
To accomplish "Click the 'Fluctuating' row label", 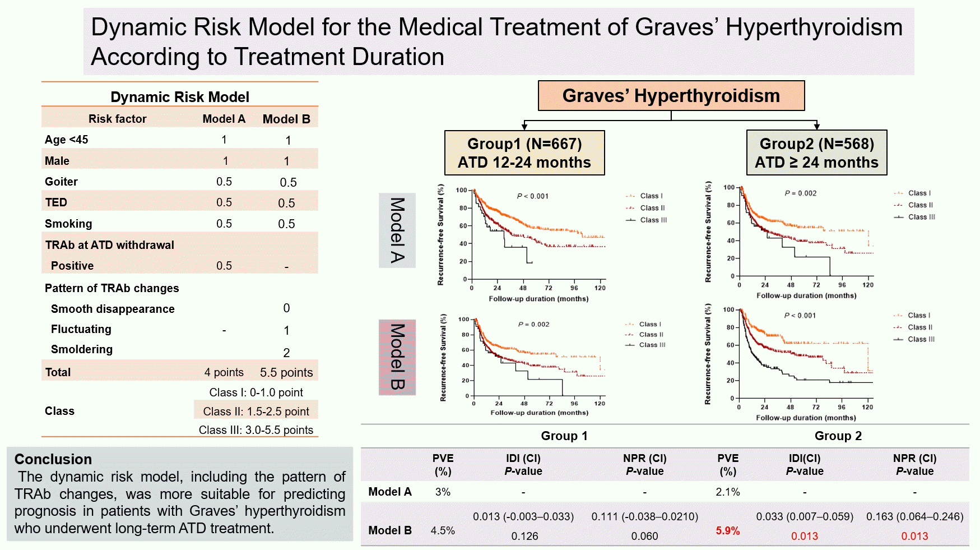I will pos(81,329).
